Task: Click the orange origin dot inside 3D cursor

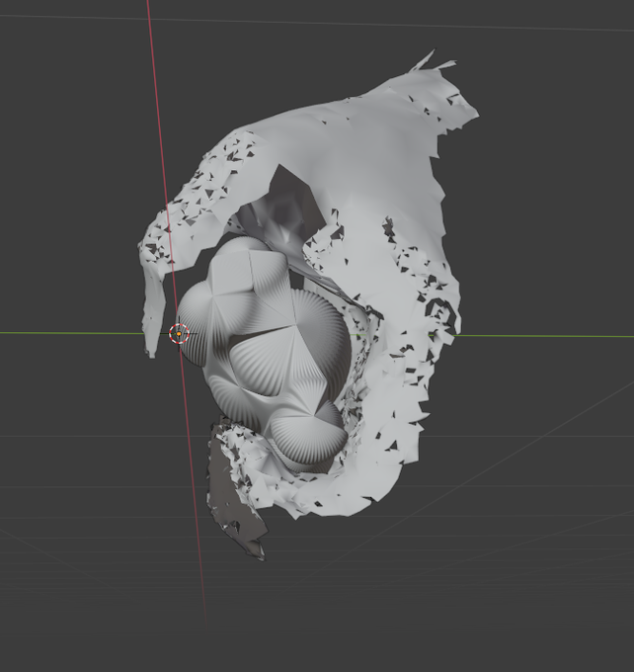Action: 179,334
